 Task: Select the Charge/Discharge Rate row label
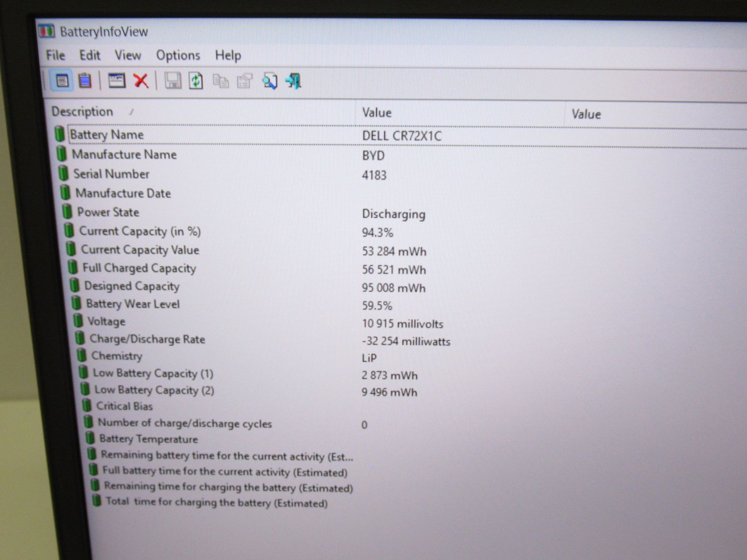[147, 339]
